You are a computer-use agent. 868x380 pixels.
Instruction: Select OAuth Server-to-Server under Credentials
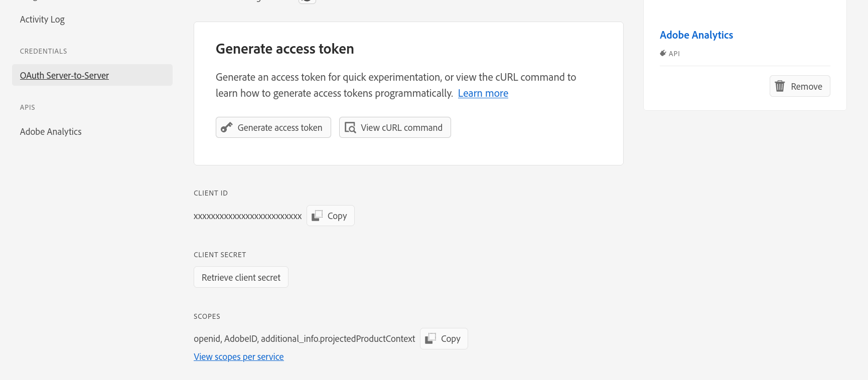(x=64, y=75)
